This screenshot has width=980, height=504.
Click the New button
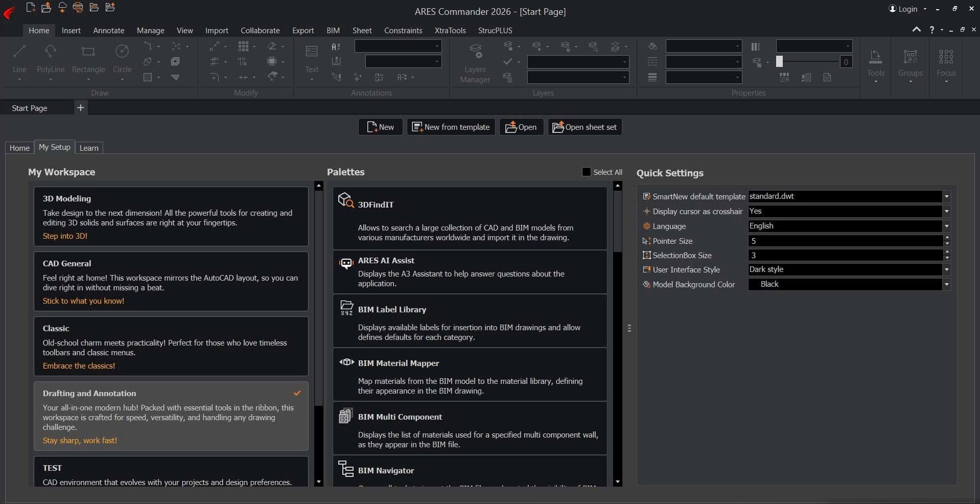pyautogui.click(x=381, y=127)
